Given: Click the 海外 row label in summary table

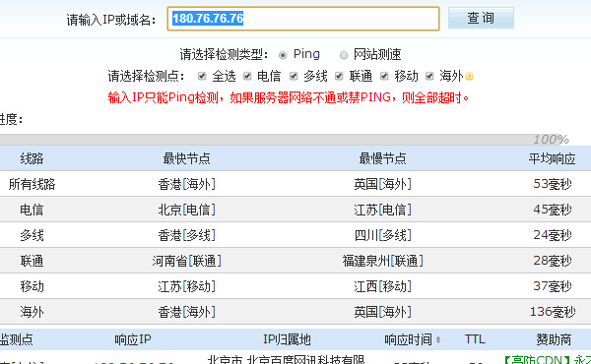Looking at the screenshot, I should click(32, 312).
